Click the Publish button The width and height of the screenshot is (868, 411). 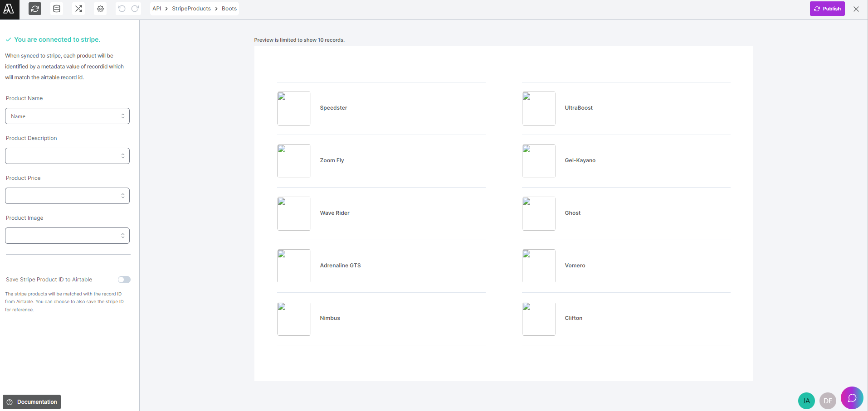827,9
